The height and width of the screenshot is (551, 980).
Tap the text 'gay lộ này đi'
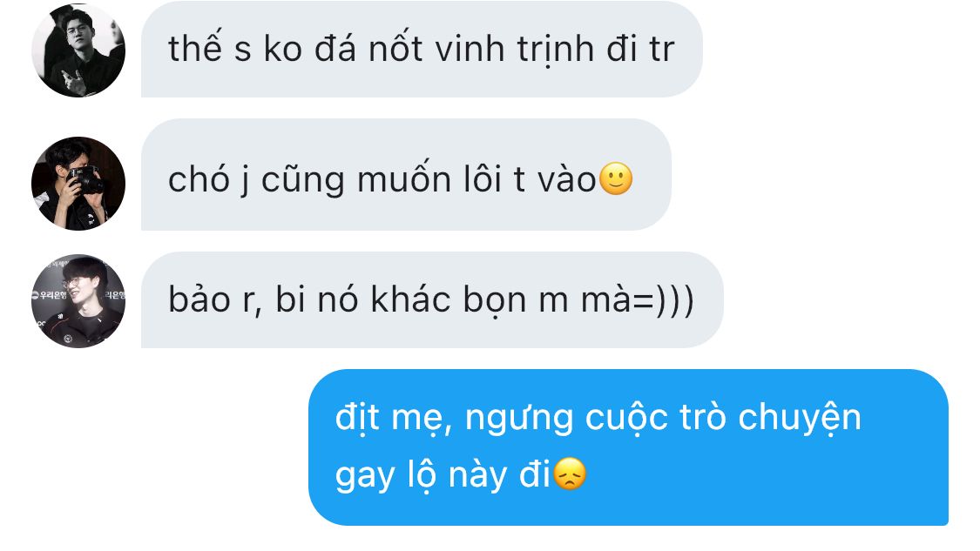[x=443, y=474]
